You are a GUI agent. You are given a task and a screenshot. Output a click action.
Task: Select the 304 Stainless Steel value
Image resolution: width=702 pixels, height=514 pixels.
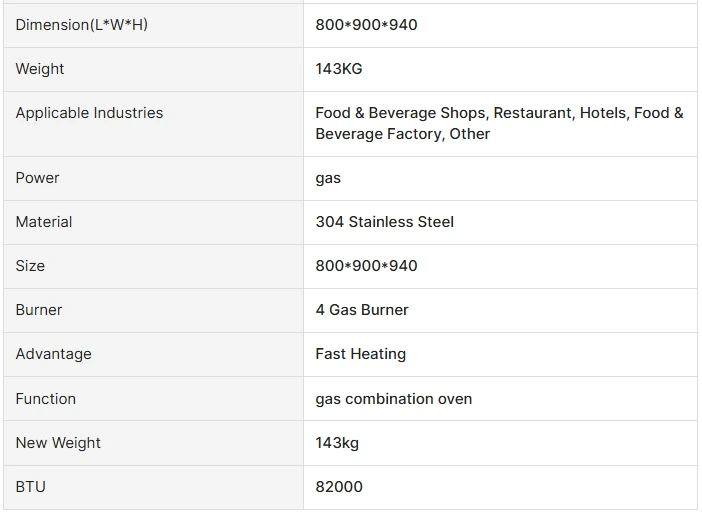click(385, 222)
